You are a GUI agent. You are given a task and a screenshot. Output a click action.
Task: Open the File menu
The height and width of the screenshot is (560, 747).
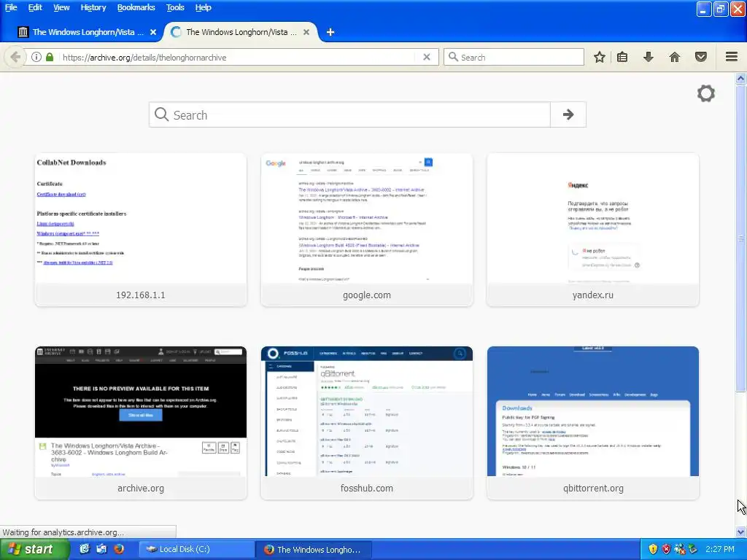10,7
